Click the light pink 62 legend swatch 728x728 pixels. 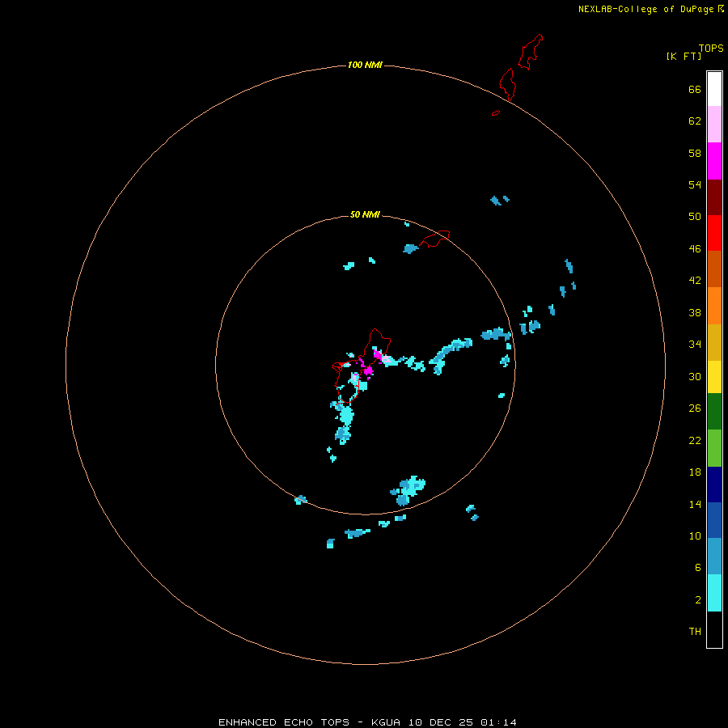pos(714,124)
